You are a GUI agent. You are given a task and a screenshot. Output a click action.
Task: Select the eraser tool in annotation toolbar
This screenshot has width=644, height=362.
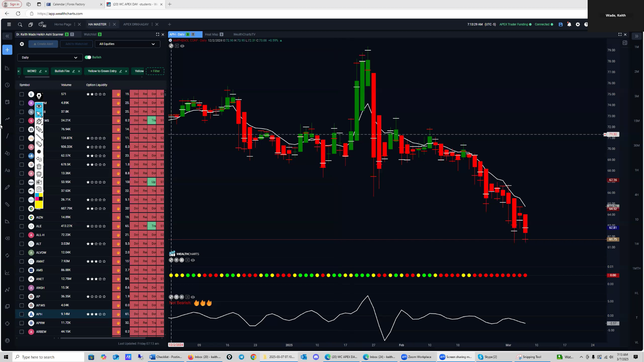coord(39,144)
